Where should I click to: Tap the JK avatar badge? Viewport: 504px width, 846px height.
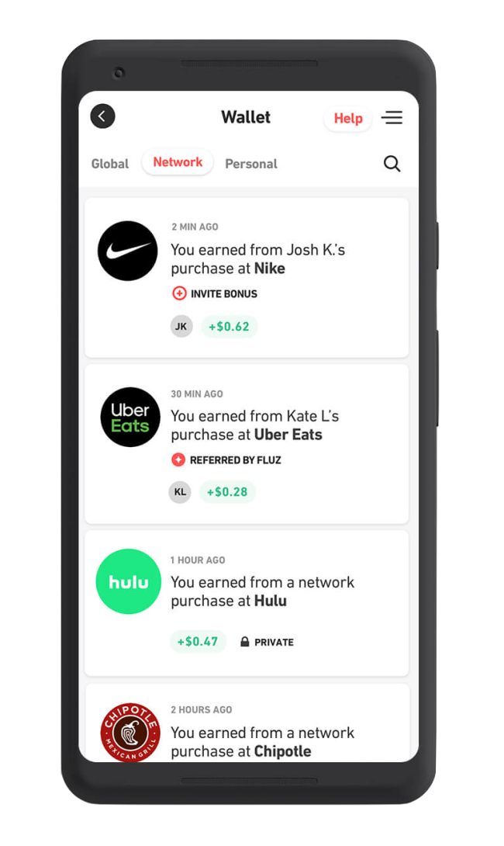point(181,327)
